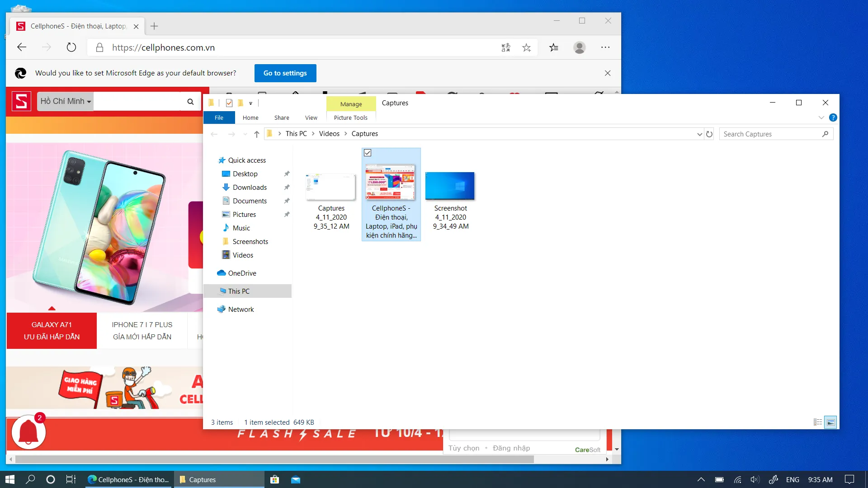Click the large icons layout view button
Viewport: 868px width, 488px height.
click(x=831, y=422)
